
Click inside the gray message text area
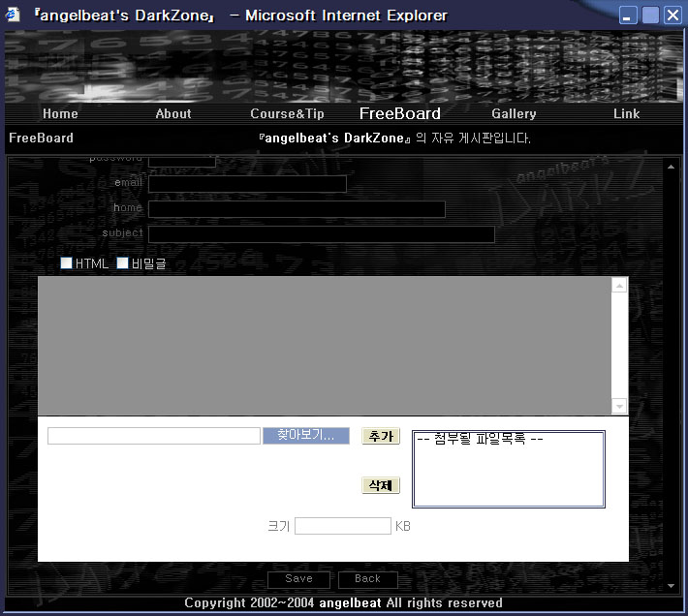point(325,346)
